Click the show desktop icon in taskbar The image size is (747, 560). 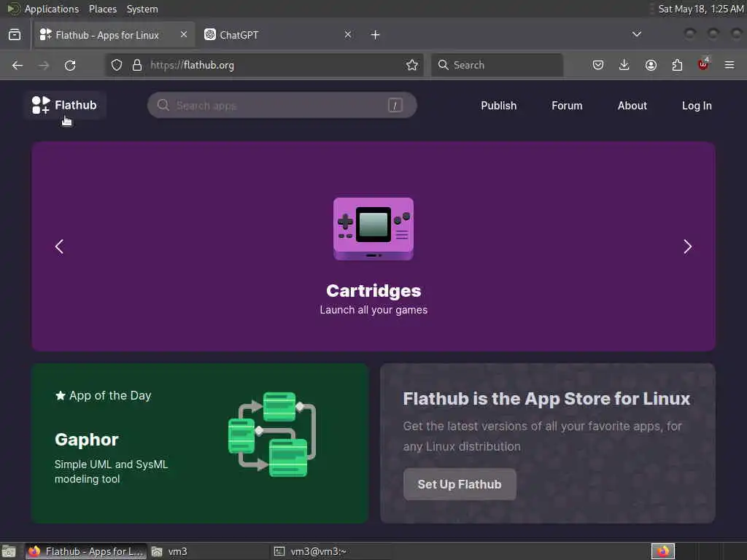click(9, 551)
